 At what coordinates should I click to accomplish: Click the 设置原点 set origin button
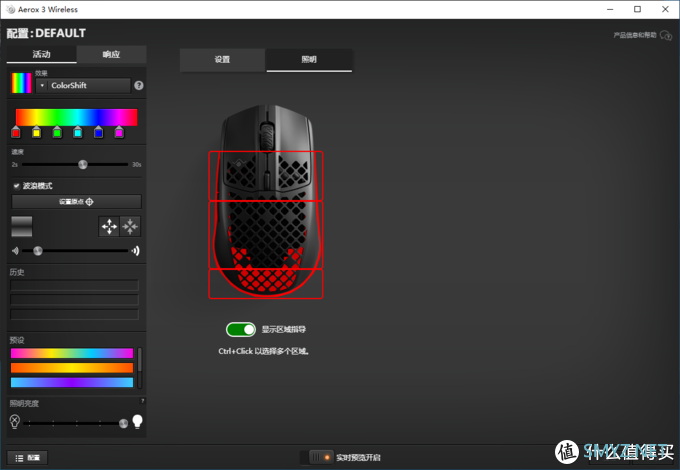76,202
